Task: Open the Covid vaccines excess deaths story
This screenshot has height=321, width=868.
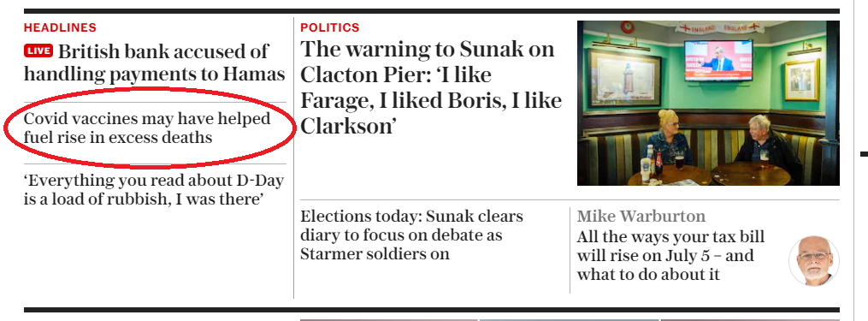Action: click(147, 128)
